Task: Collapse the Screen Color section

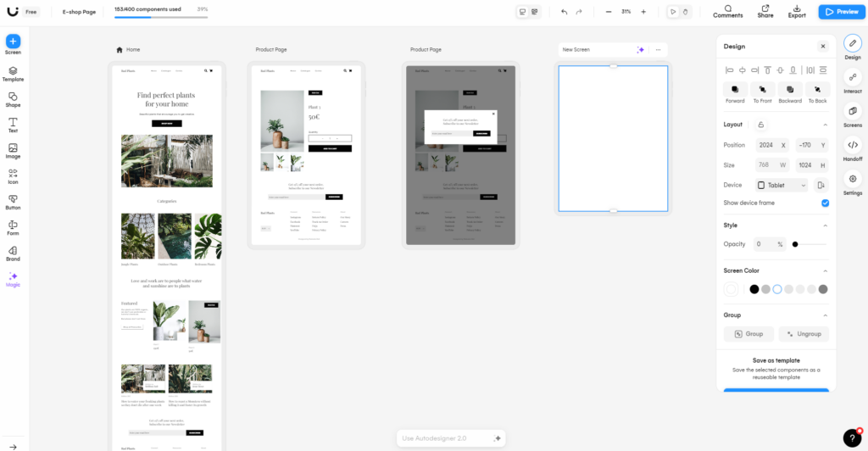Action: click(826, 270)
